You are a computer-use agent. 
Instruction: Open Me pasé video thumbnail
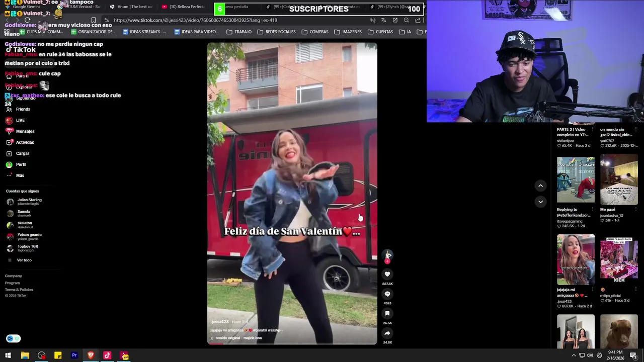point(619,180)
